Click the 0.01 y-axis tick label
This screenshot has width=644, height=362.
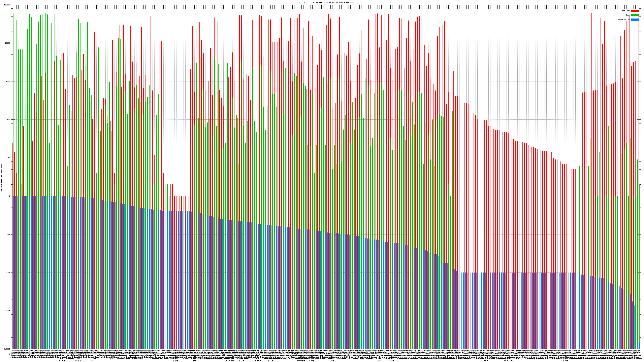(x=8, y=273)
